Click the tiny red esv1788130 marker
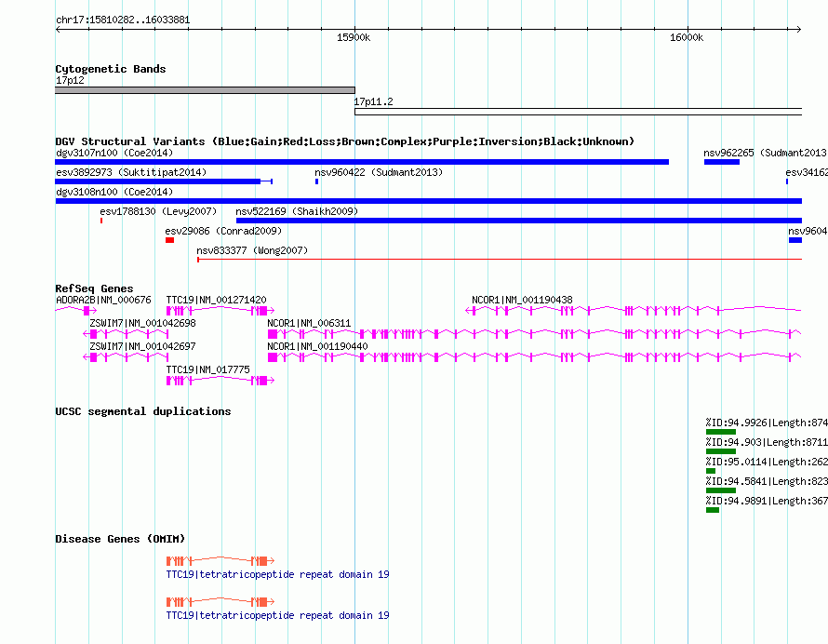Screen dimensions: 828x644 coord(101,221)
